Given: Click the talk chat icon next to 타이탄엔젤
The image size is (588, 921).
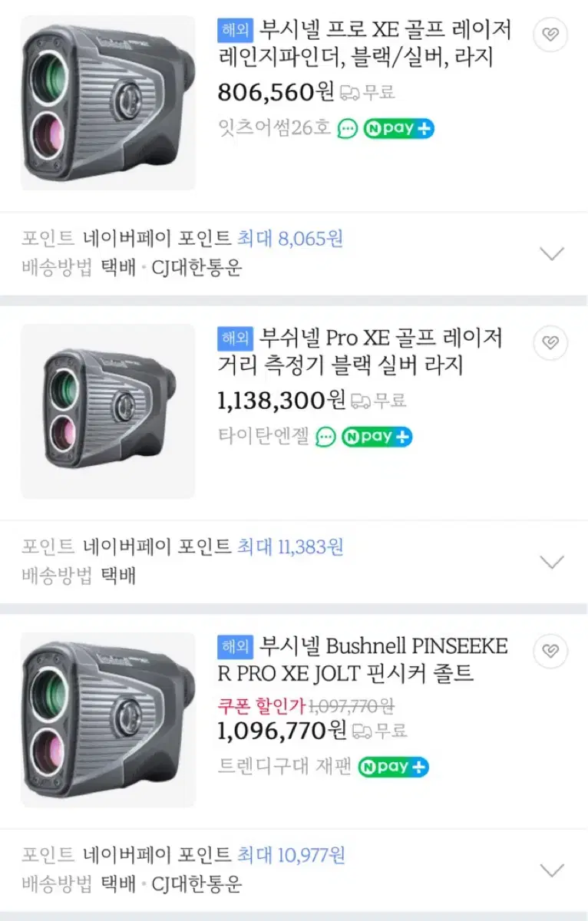Looking at the screenshot, I should click(x=326, y=437).
